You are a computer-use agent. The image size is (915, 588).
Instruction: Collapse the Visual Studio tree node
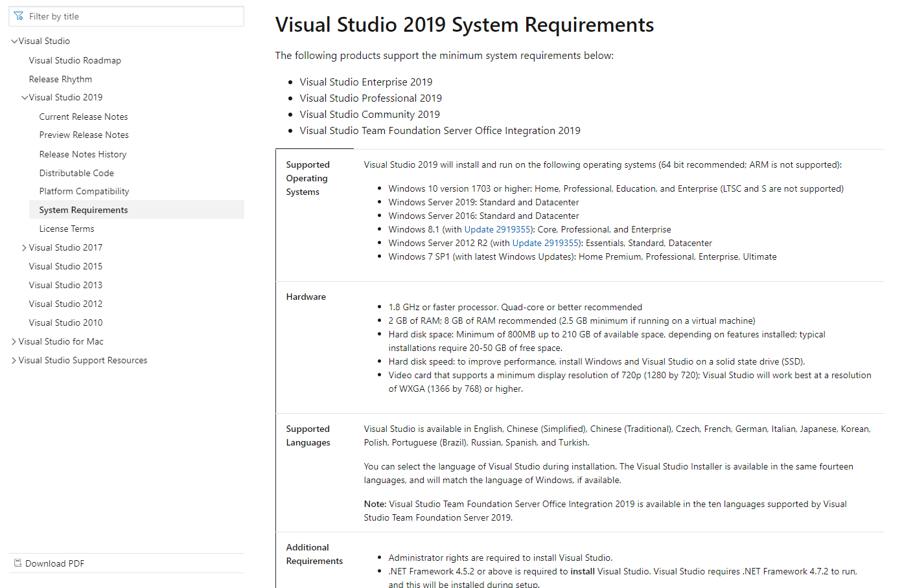(14, 41)
